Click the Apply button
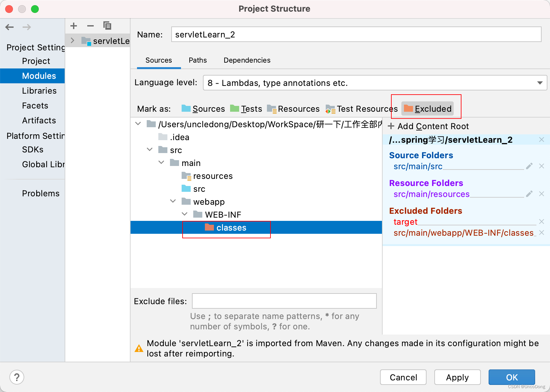This screenshot has height=392, width=550. (457, 377)
